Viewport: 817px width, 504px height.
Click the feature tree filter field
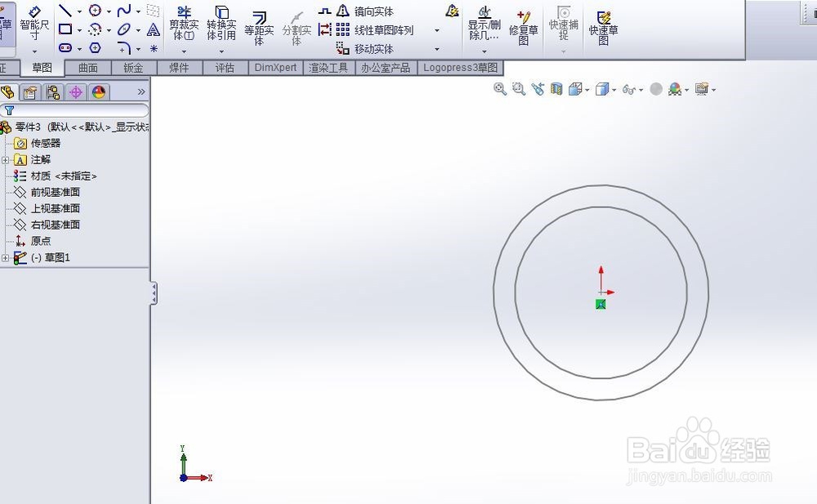(x=74, y=110)
